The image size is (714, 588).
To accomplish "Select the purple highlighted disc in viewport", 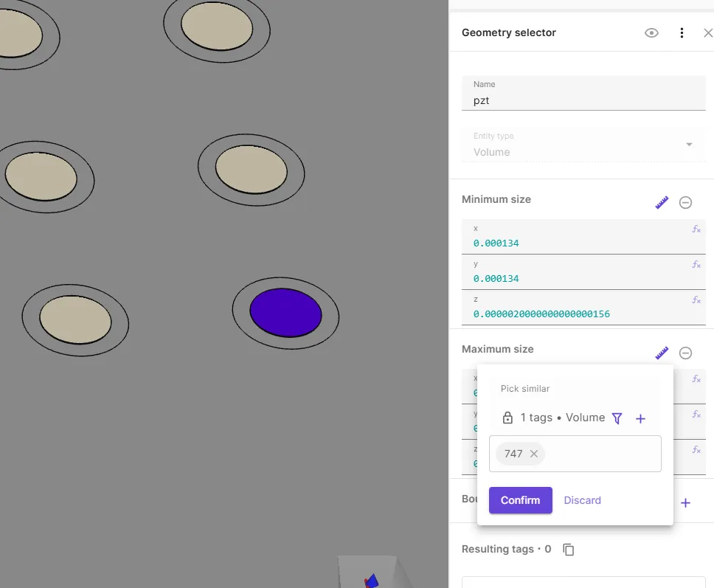I will coord(285,313).
